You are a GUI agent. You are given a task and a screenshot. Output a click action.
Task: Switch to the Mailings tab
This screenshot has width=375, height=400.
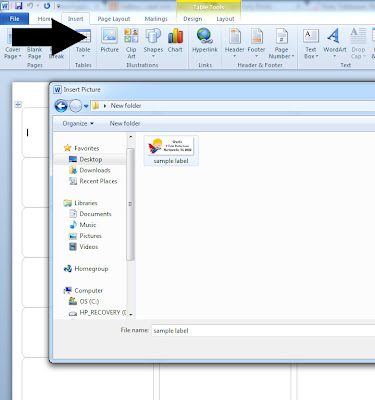[x=156, y=19]
